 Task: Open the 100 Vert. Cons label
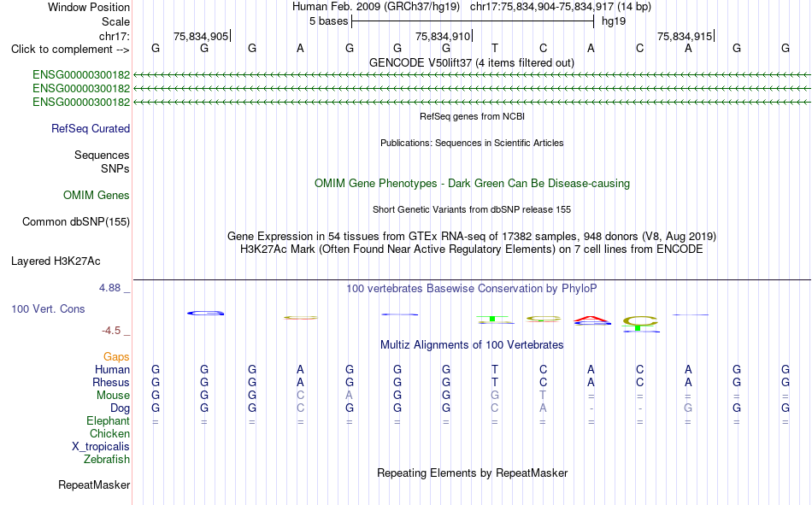click(x=48, y=308)
